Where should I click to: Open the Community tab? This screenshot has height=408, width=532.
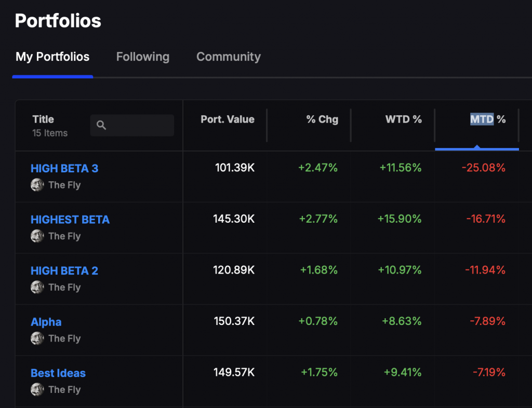click(228, 57)
